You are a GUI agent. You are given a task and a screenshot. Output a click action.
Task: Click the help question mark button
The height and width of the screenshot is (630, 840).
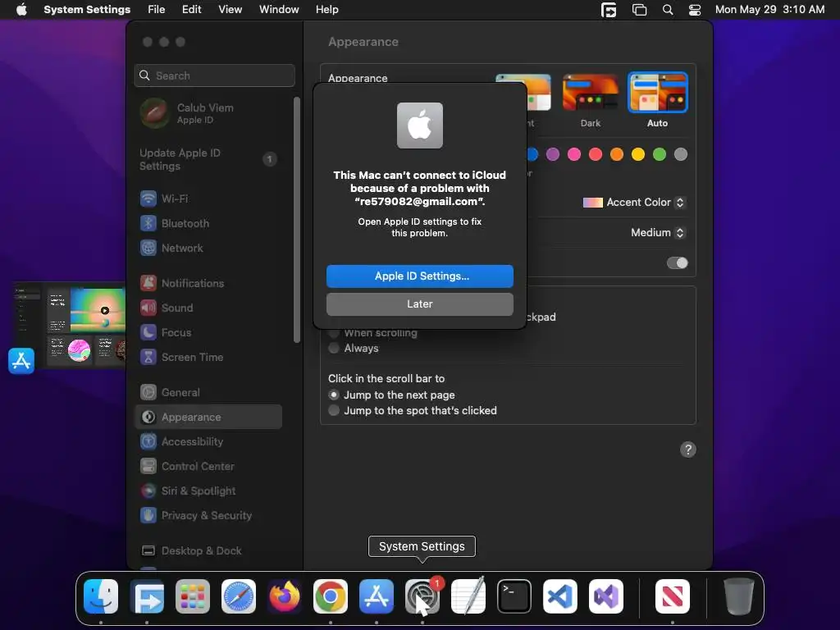pos(688,450)
